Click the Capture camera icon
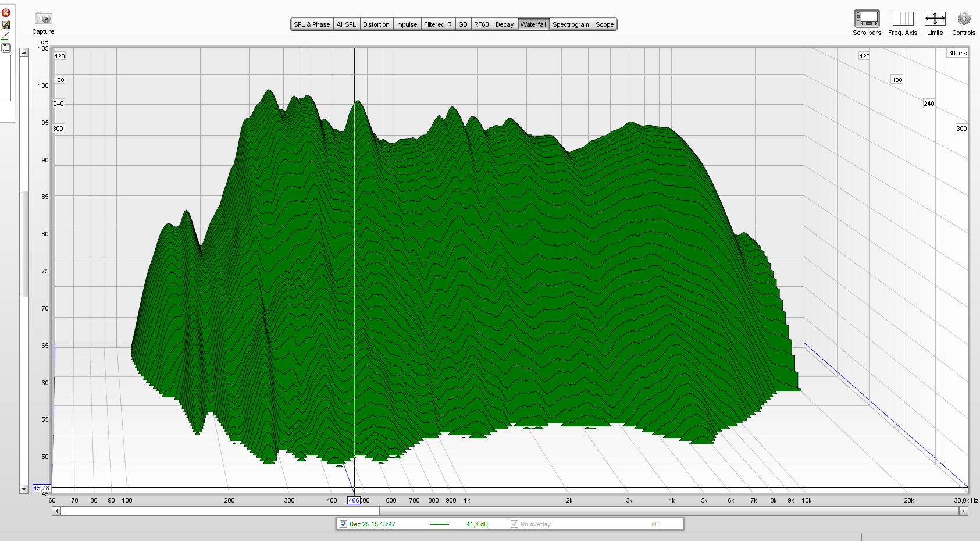980x541 pixels. pos(43,19)
